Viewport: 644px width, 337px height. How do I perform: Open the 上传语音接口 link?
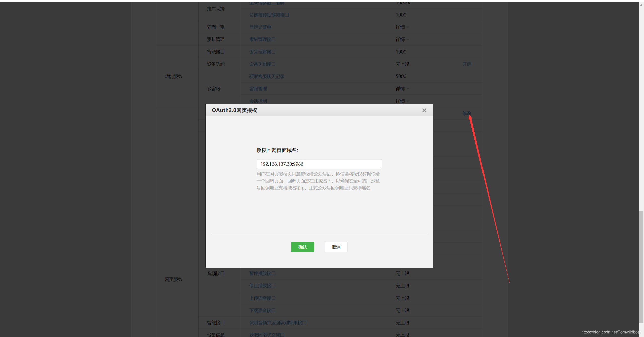(x=262, y=298)
